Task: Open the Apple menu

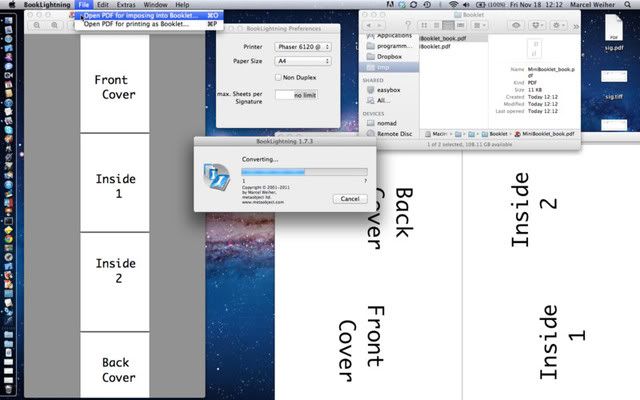Action: click(12, 5)
